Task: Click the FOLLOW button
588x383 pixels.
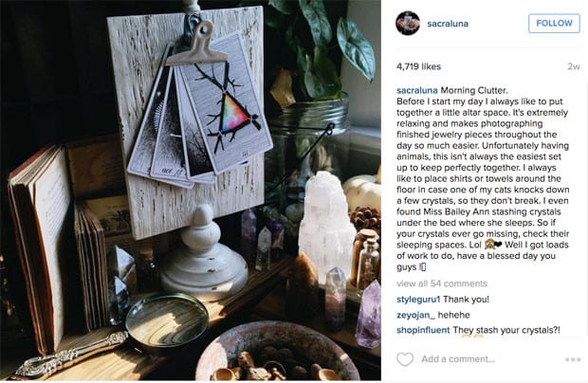Action: coord(554,24)
